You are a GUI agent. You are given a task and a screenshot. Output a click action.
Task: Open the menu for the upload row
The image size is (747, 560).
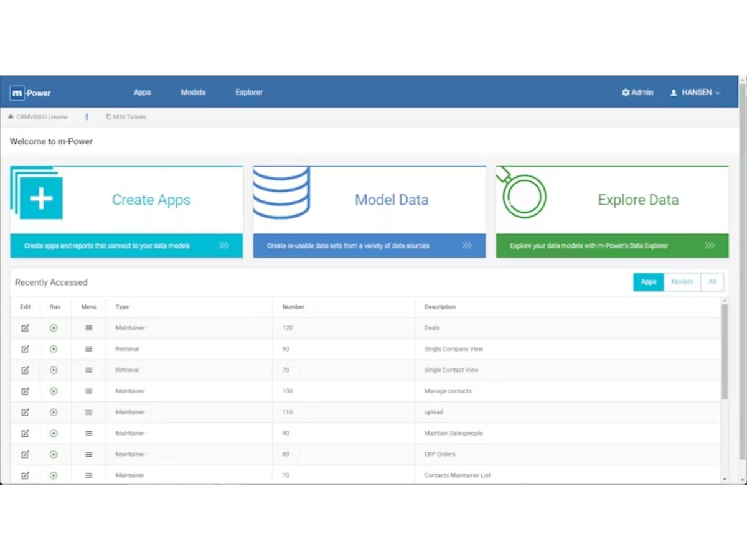coord(89,413)
